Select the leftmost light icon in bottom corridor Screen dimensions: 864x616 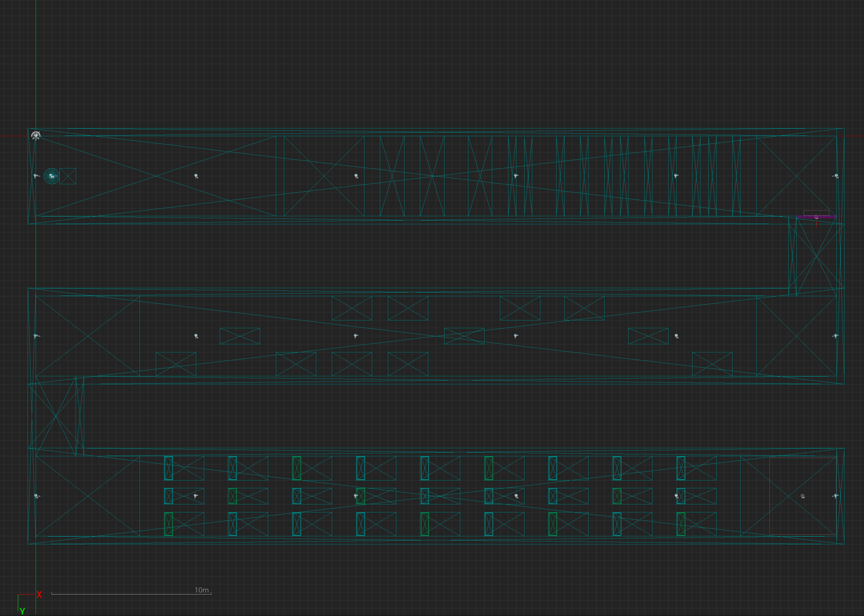point(36,496)
